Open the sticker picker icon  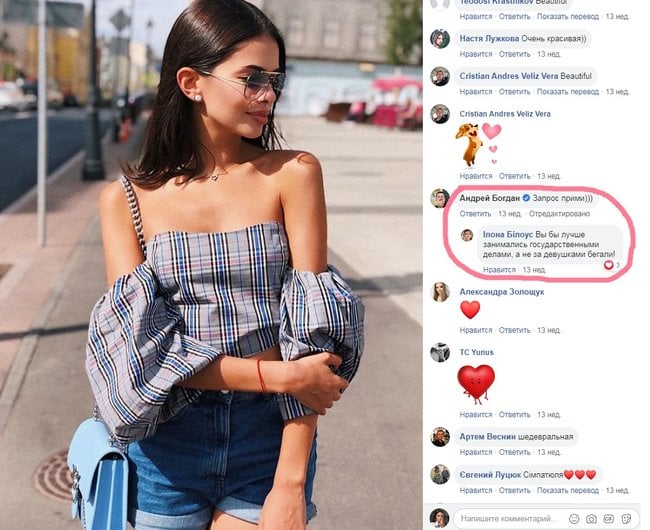626,518
